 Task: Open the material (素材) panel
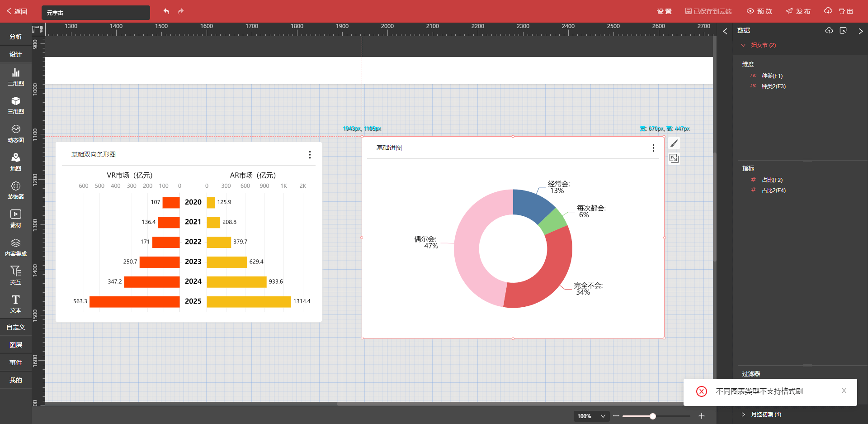16,219
